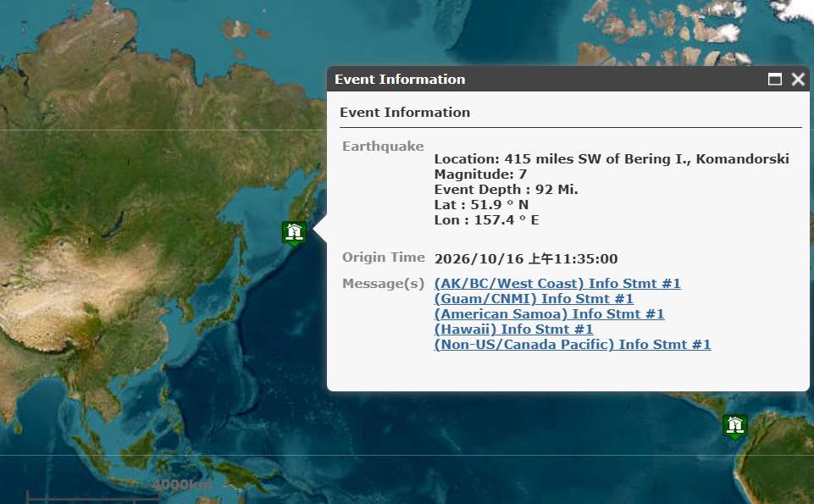This screenshot has width=814, height=504.
Task: Click the 'Event Information' heading above the divider
Action: point(405,112)
